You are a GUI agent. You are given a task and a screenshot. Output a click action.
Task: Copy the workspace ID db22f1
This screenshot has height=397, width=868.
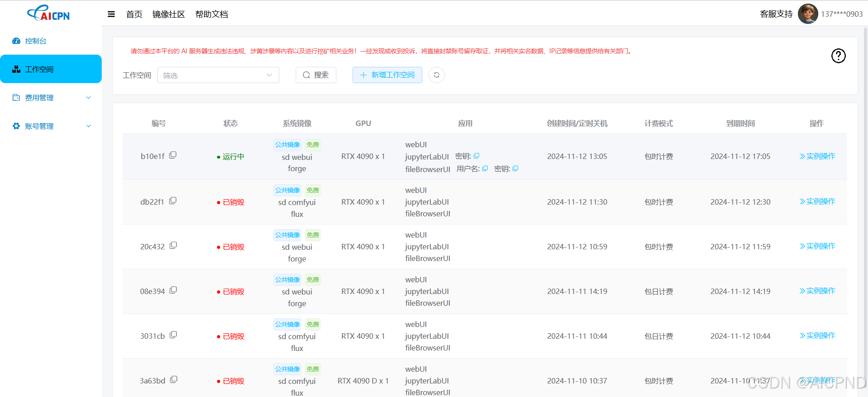tap(173, 201)
